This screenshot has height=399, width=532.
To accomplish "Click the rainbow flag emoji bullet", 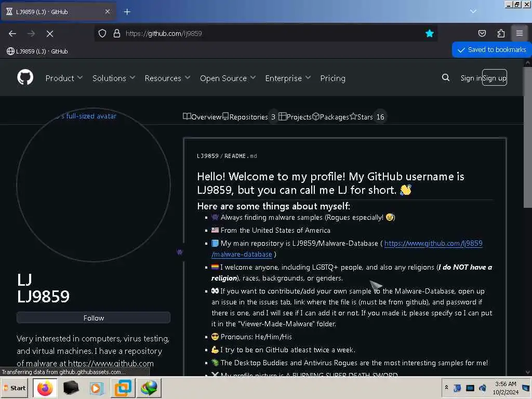I will pos(215,267).
